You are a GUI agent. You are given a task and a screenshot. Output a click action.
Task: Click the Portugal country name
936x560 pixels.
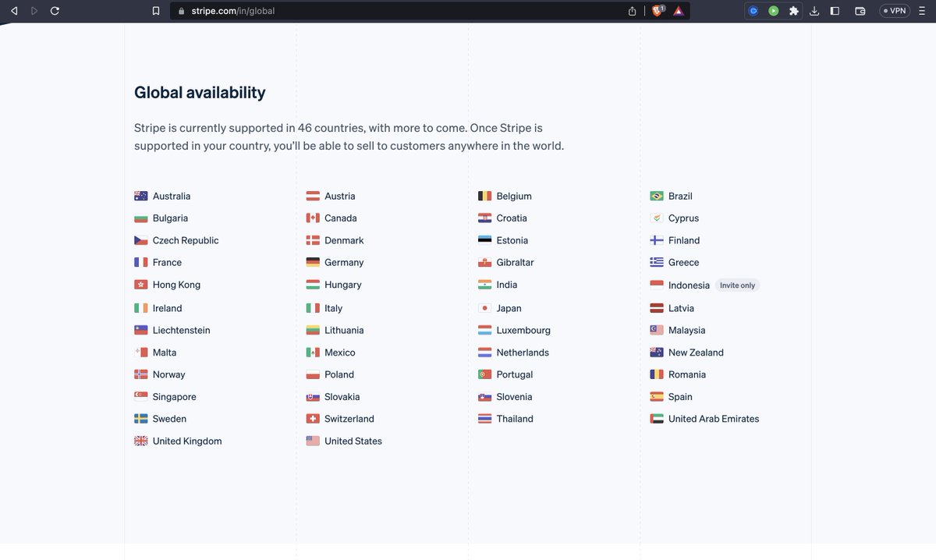515,374
